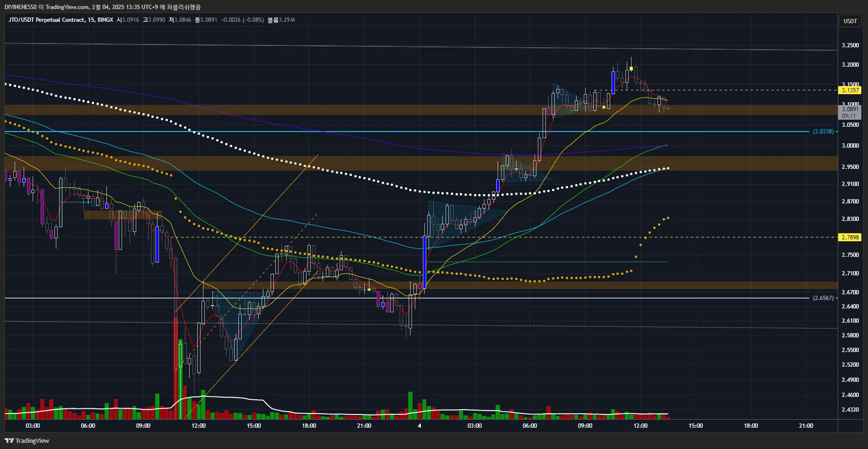The height and width of the screenshot is (449, 868).
Task: Click the date label 4 on time axis
Action: (420, 426)
